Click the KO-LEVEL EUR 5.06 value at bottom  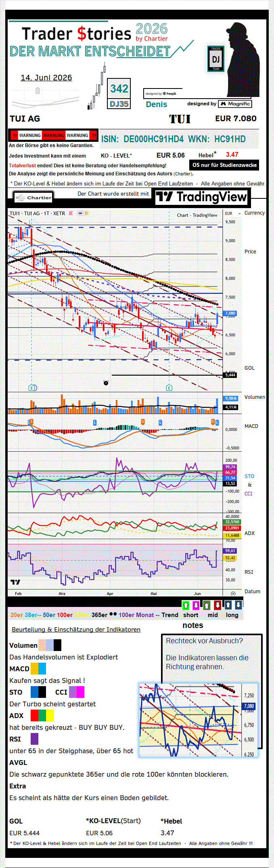pyautogui.click(x=99, y=833)
